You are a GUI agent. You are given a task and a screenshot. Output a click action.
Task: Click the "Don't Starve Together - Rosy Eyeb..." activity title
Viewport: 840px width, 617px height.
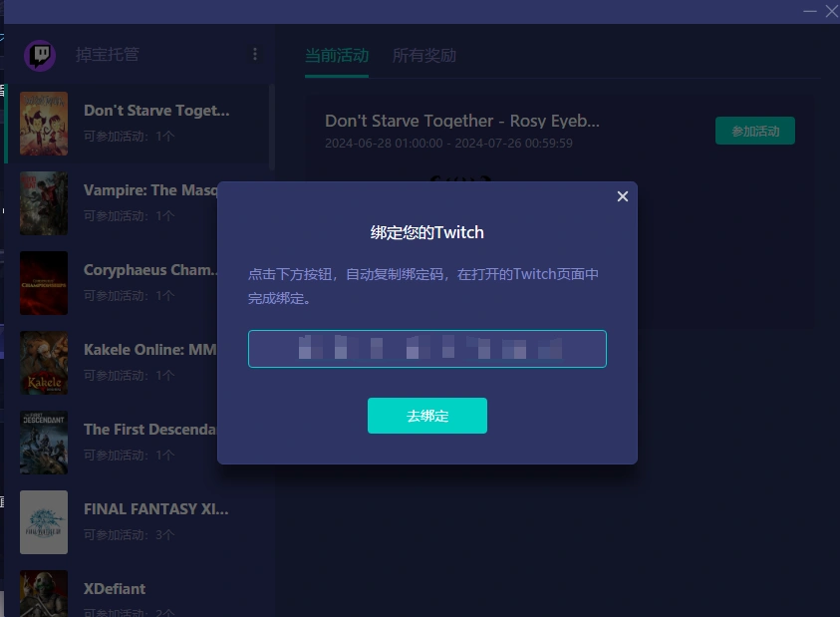coord(461,122)
